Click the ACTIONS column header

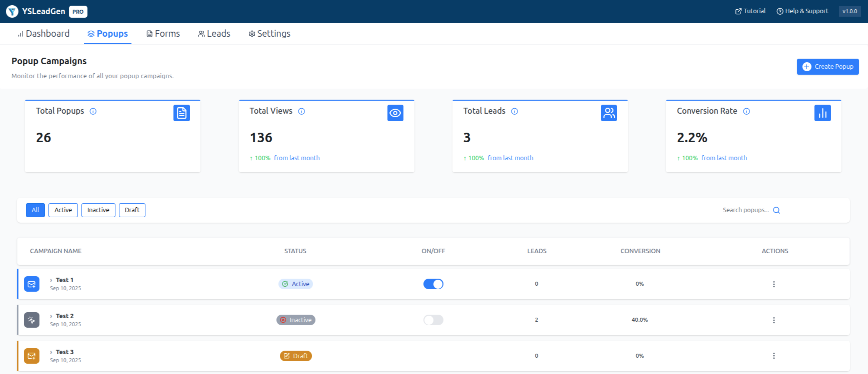(775, 251)
